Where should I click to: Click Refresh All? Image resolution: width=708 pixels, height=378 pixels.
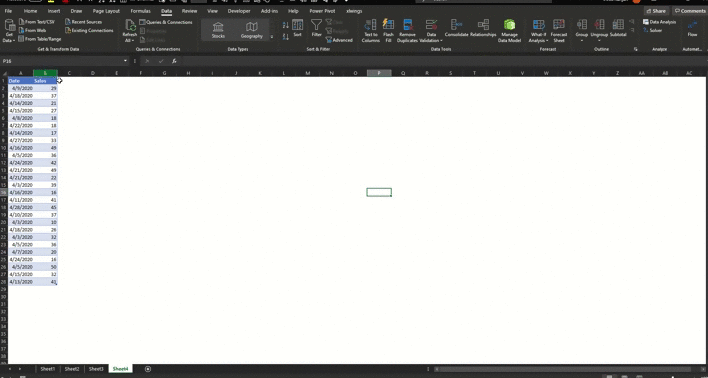[130, 31]
